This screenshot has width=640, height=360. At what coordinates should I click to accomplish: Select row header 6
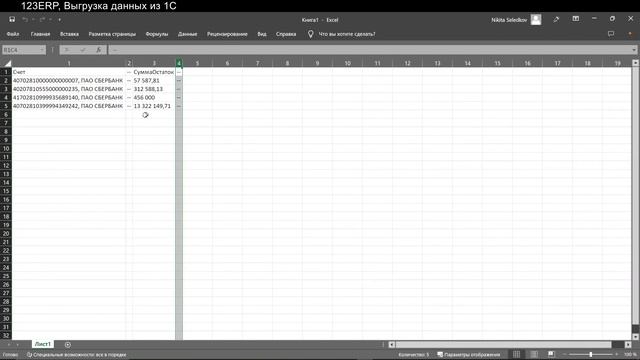click(6, 115)
